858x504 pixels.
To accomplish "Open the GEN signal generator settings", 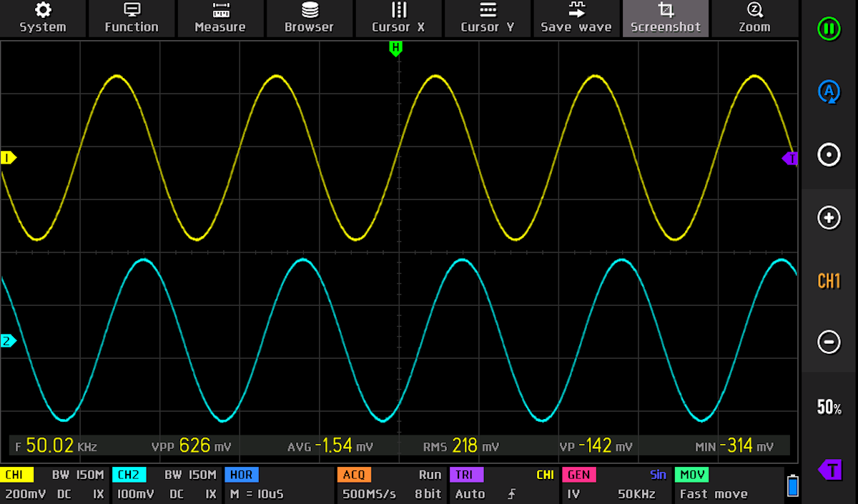I will tap(616, 485).
